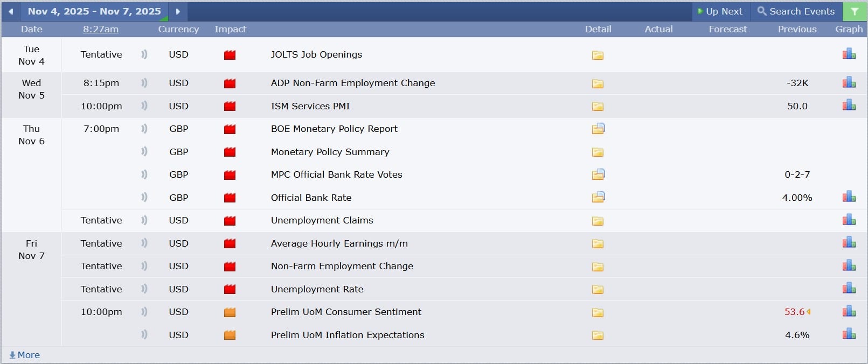Expand to the next week with the right arrow
This screenshot has width=868, height=364.
click(178, 11)
